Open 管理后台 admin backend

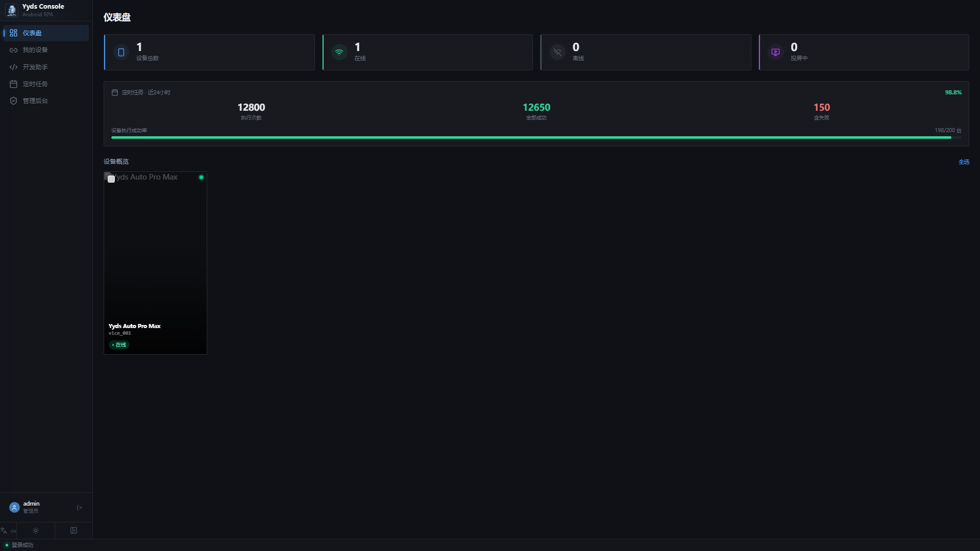[x=46, y=101]
